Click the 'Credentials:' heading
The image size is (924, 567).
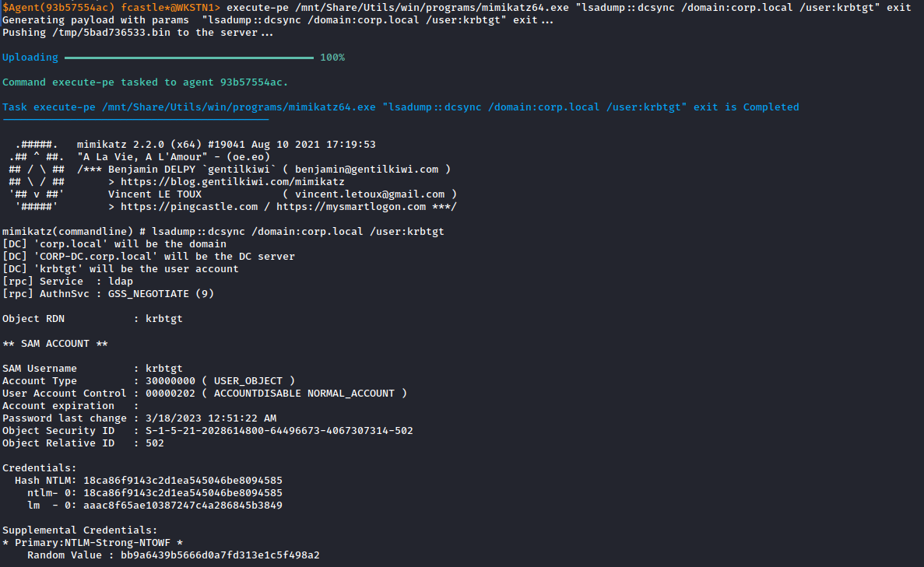click(40, 468)
